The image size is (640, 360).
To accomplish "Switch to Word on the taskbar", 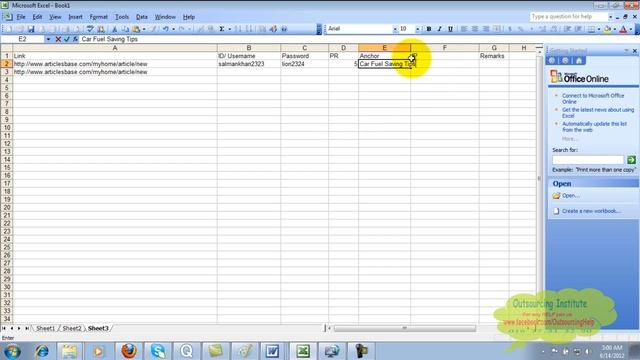I will 272,351.
